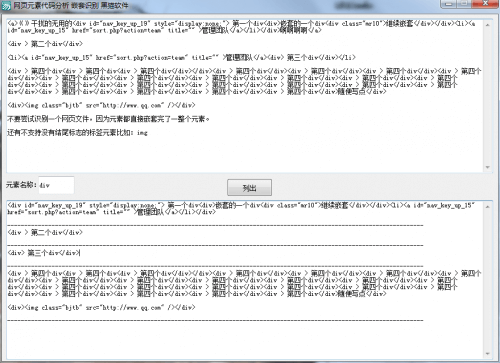The image size is (500, 363).
Task: Click the 列出 button
Action: click(x=249, y=188)
